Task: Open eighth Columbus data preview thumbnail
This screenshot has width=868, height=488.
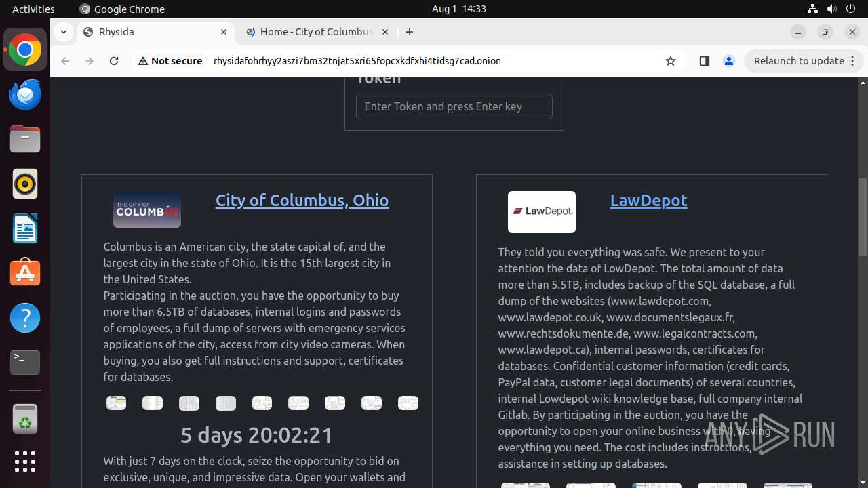Action: (372, 403)
